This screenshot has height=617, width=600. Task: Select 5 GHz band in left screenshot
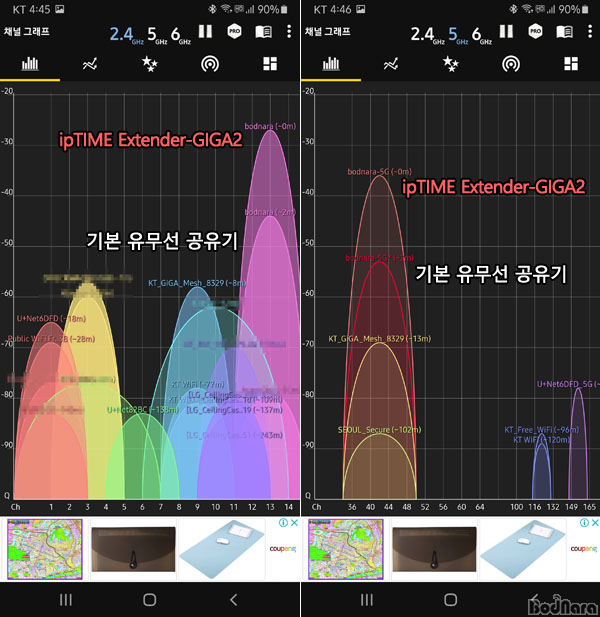point(157,35)
